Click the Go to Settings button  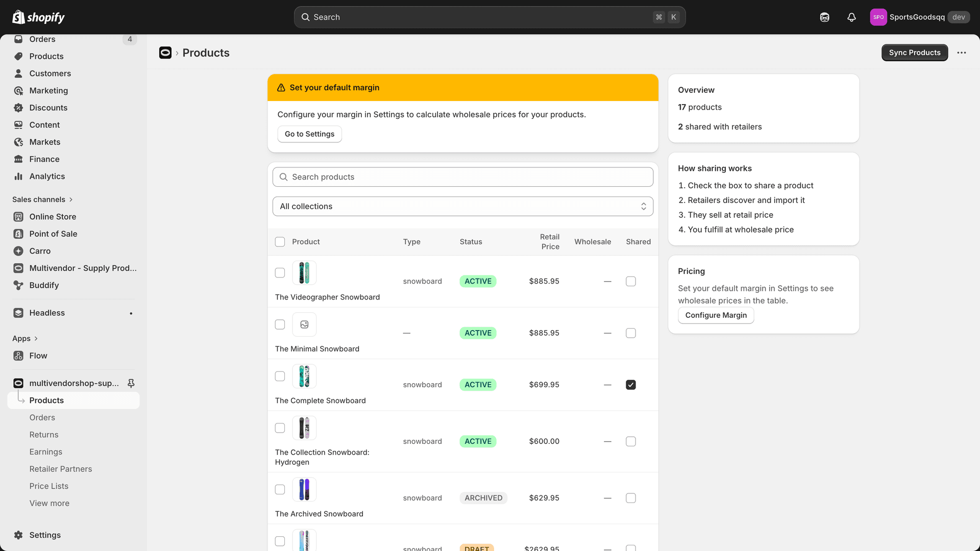click(309, 134)
